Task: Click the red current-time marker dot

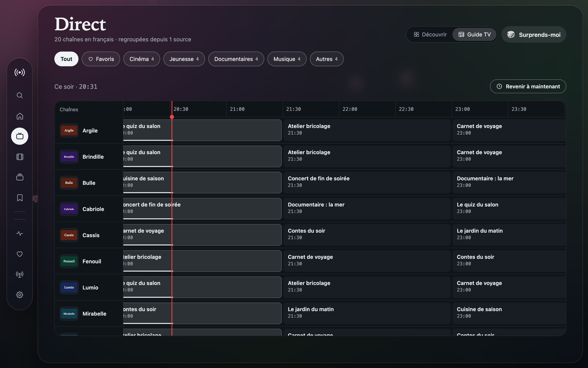Action: tap(172, 117)
